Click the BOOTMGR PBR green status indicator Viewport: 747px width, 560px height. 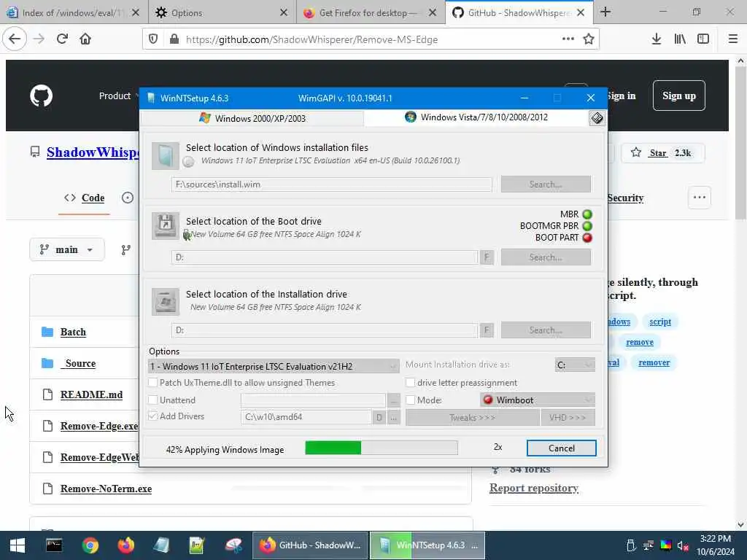[x=587, y=226]
